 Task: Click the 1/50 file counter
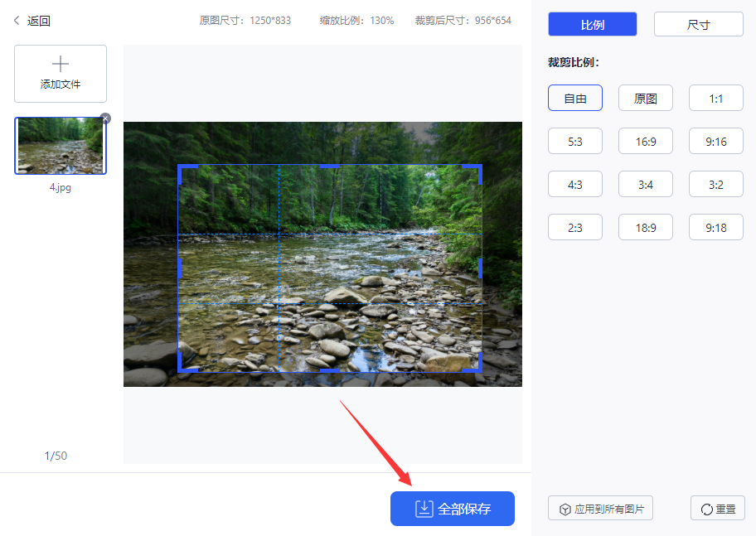56,456
